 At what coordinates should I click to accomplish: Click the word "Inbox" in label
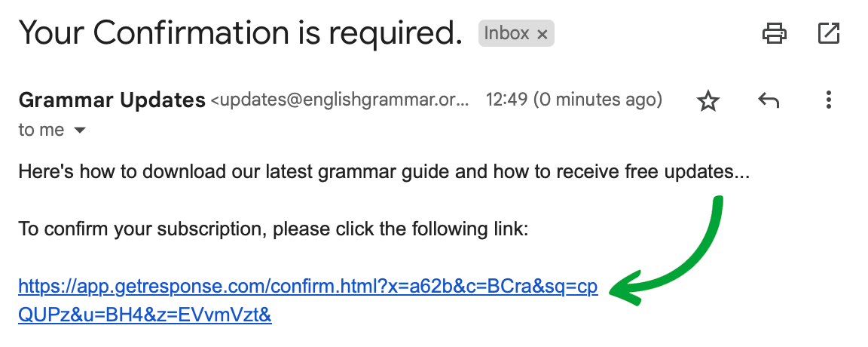506,34
